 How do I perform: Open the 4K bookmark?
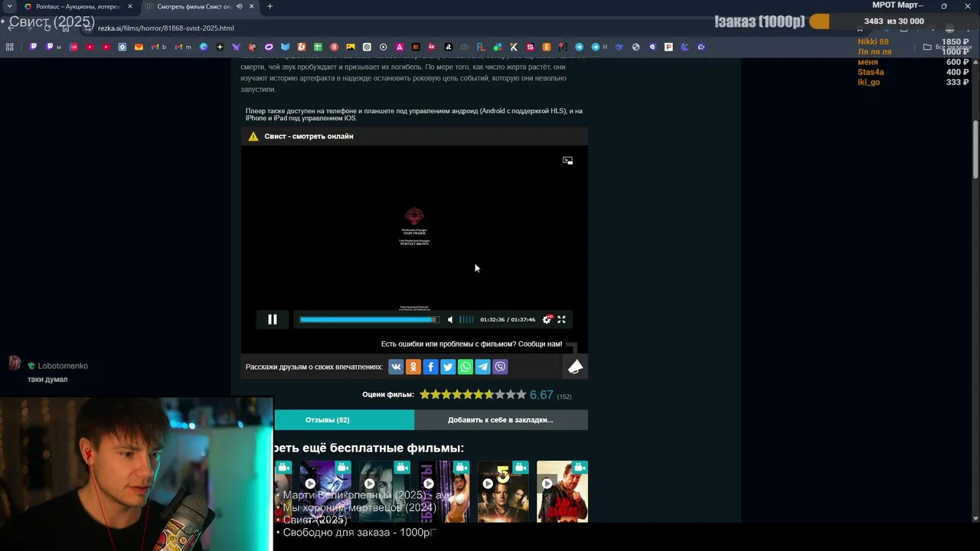[432, 47]
